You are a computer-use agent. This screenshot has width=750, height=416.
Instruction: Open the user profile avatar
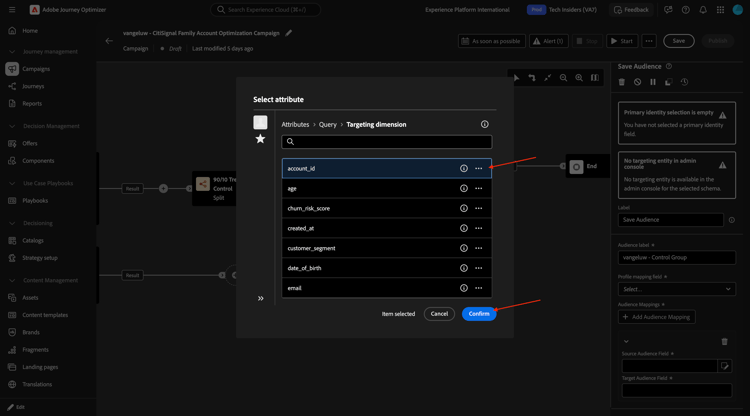click(738, 10)
